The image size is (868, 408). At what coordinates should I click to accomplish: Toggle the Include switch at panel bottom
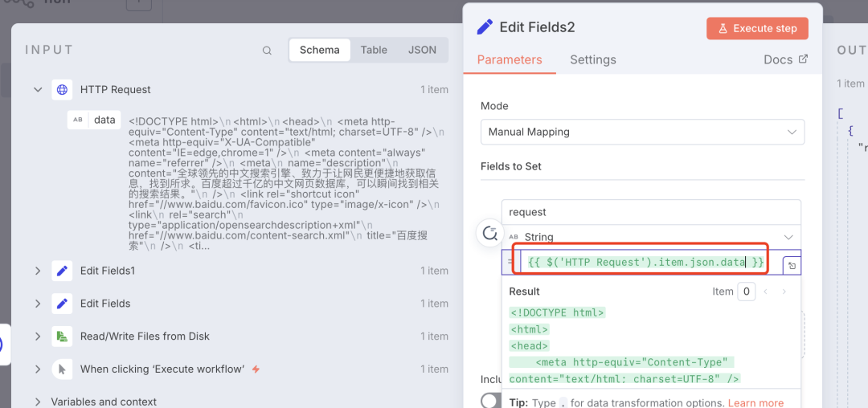pyautogui.click(x=491, y=399)
